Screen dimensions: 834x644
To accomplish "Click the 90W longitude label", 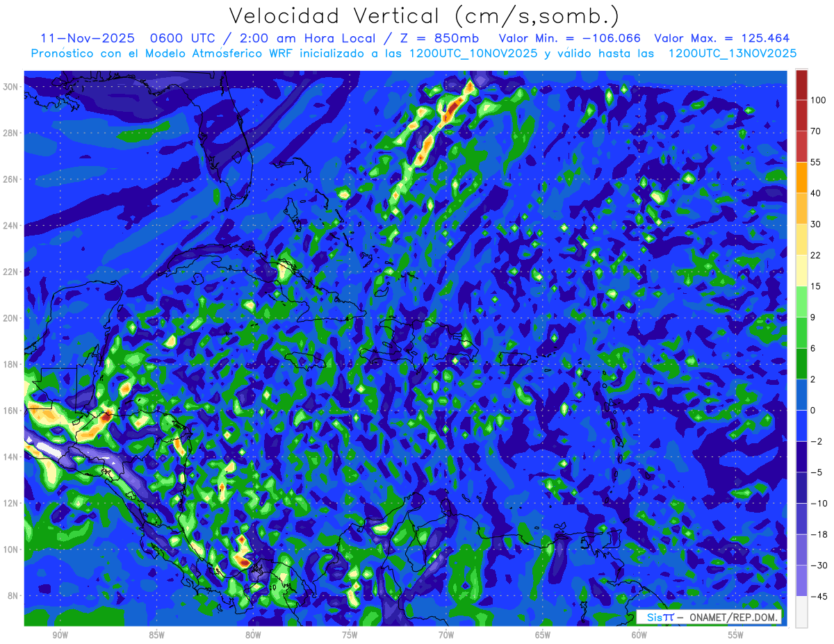I will point(60,635).
